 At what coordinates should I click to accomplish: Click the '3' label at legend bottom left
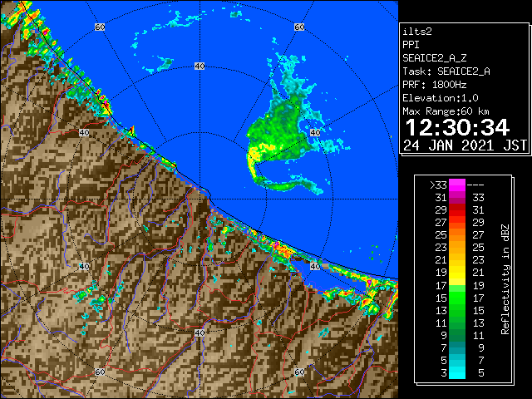[444, 373]
